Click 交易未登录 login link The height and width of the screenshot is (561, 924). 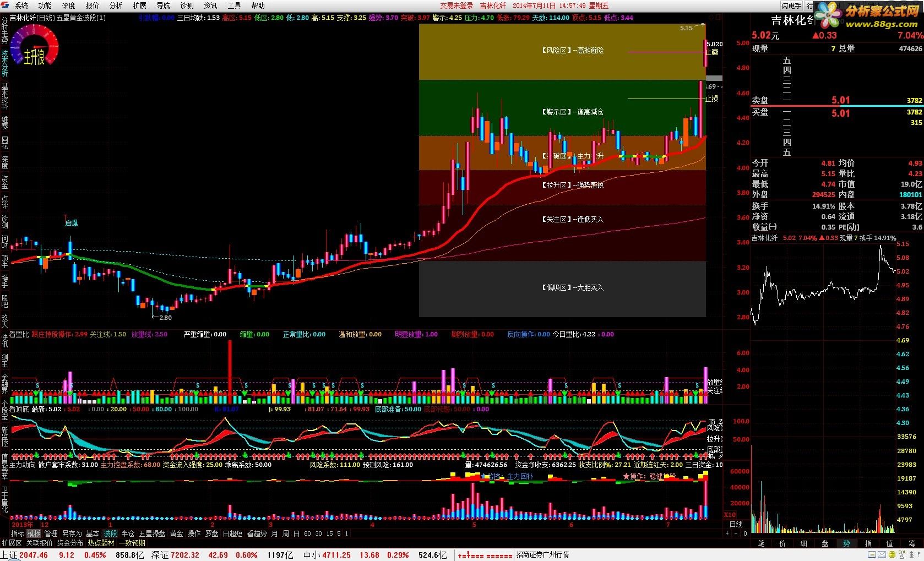pos(456,6)
